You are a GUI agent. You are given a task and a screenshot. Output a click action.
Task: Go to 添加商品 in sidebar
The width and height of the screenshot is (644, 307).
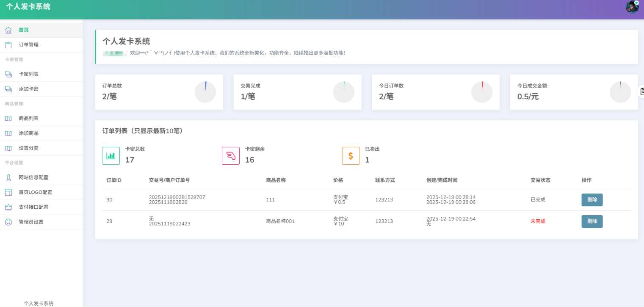coord(28,133)
